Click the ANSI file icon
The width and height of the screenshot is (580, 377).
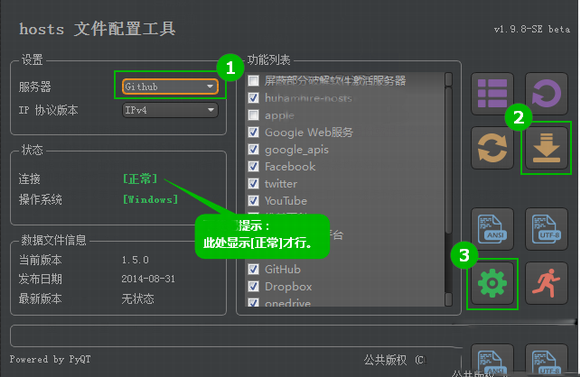click(492, 229)
